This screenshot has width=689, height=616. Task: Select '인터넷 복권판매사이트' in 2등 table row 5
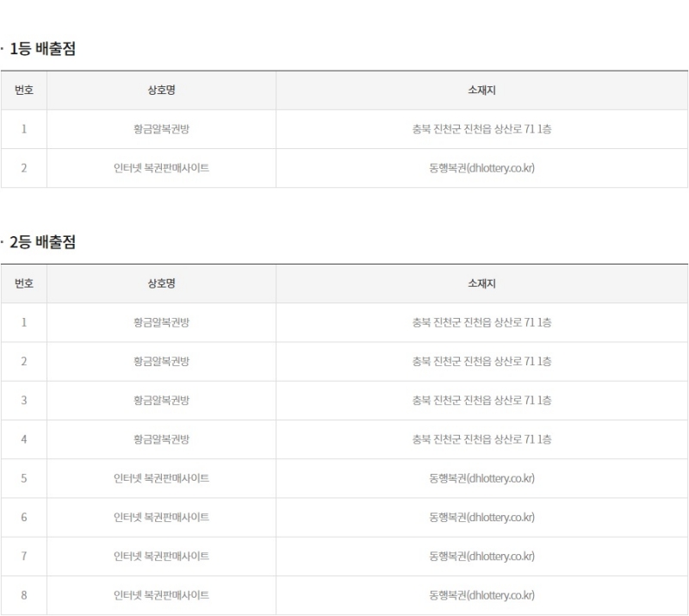click(161, 478)
